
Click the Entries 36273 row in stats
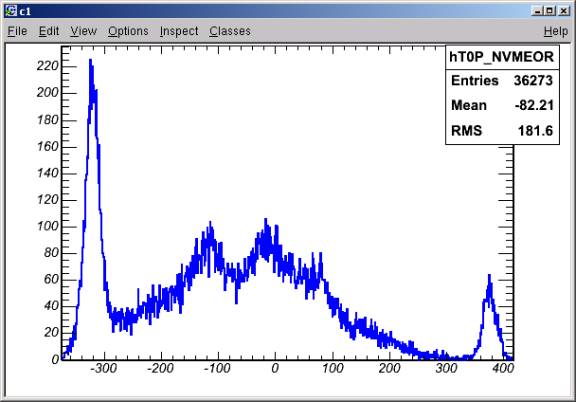tap(502, 80)
